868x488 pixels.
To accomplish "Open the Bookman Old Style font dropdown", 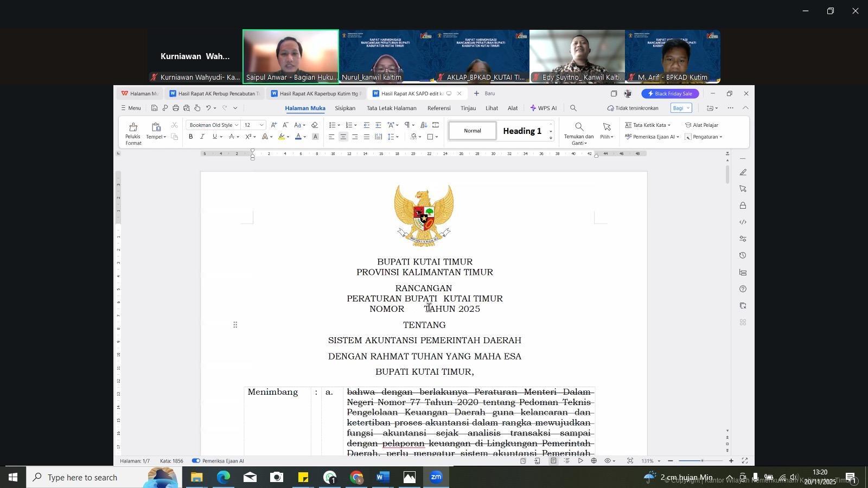I will (214, 125).
